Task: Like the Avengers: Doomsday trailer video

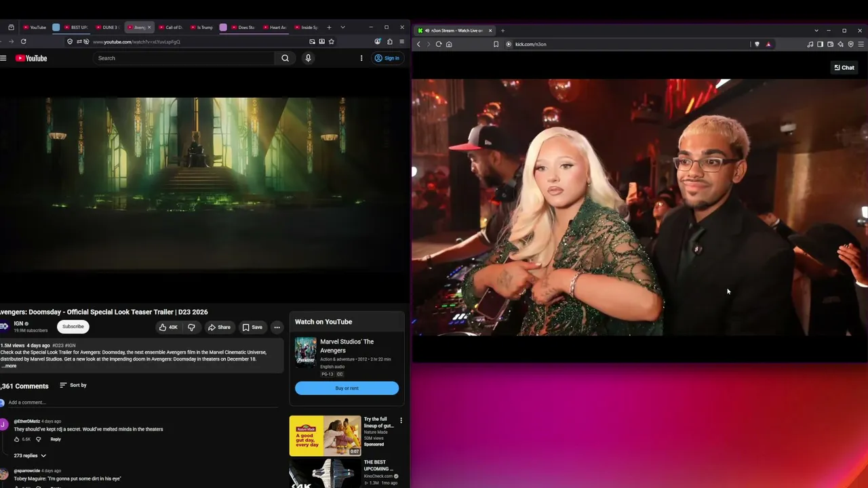Action: [168, 327]
